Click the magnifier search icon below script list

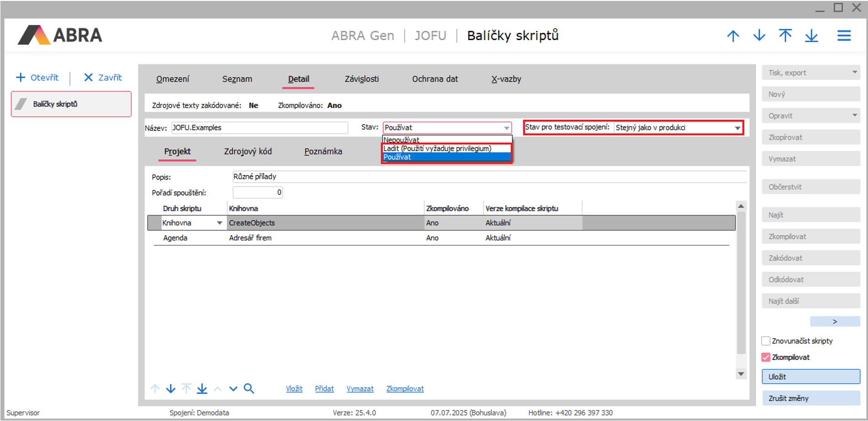(249, 389)
